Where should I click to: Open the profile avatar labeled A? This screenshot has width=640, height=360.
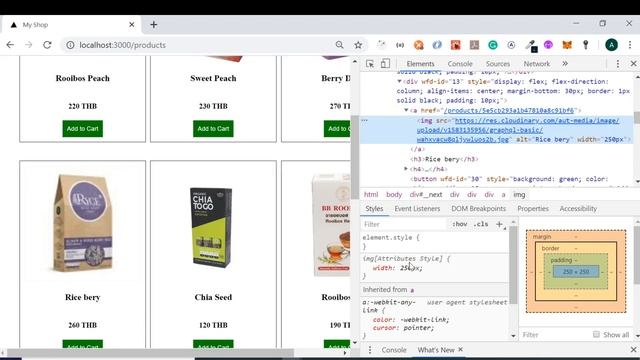tap(611, 45)
